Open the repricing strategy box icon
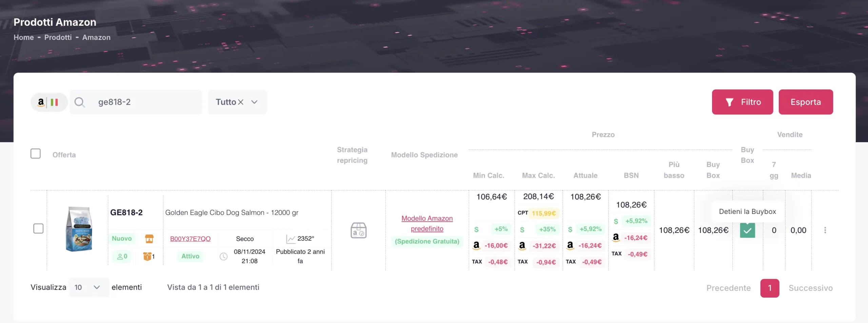Screen dimensions: 868x323 click(358, 230)
